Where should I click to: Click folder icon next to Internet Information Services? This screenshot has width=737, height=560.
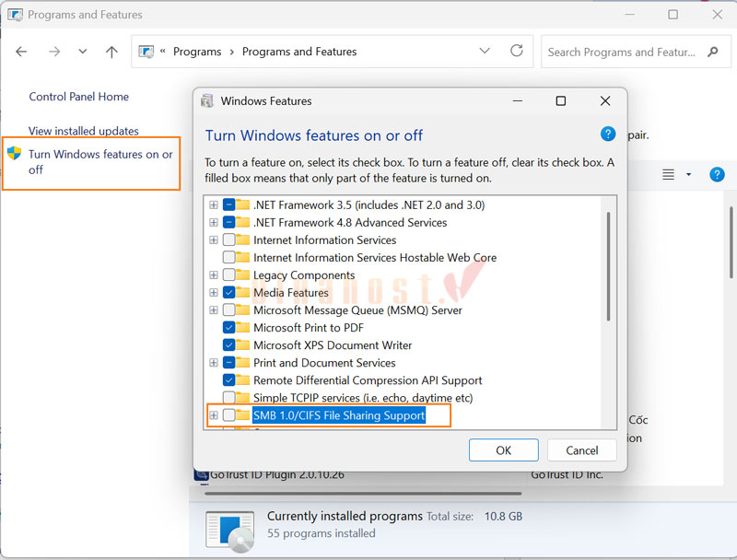tap(242, 239)
